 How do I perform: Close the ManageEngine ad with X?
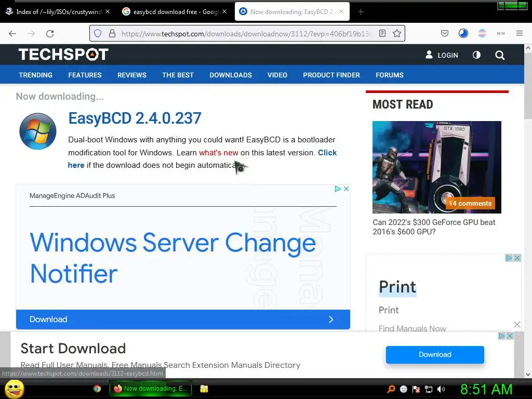(346, 189)
